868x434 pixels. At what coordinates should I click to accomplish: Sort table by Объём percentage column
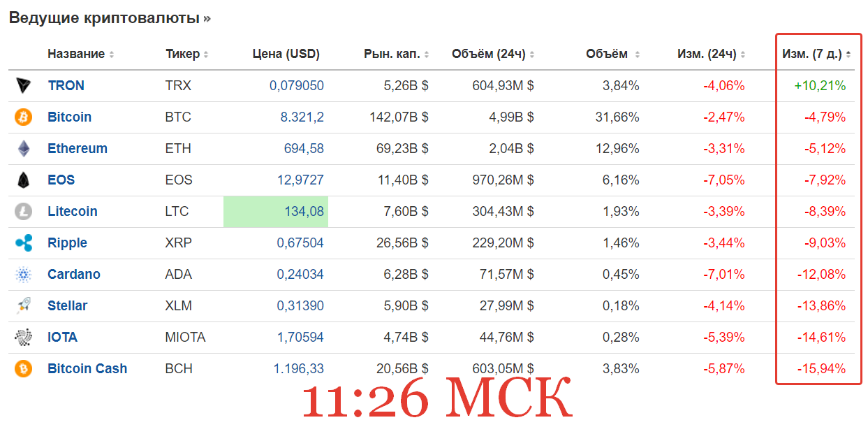coord(613,54)
